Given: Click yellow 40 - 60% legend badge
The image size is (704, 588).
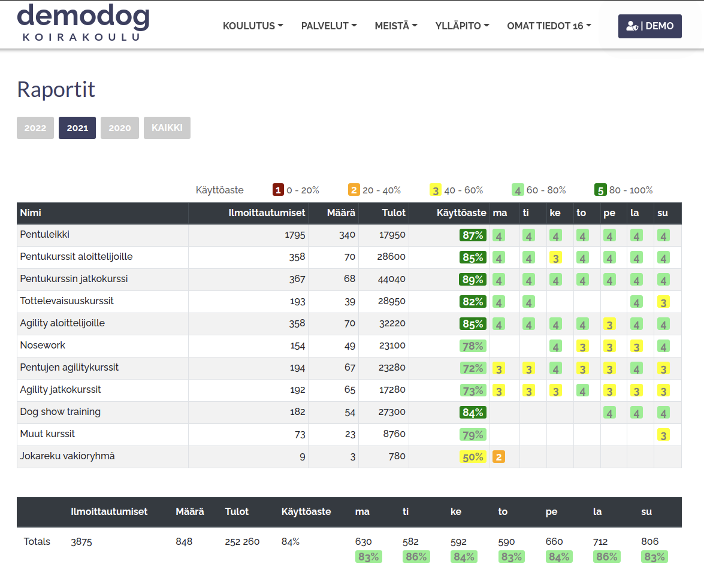Looking at the screenshot, I should coord(436,190).
